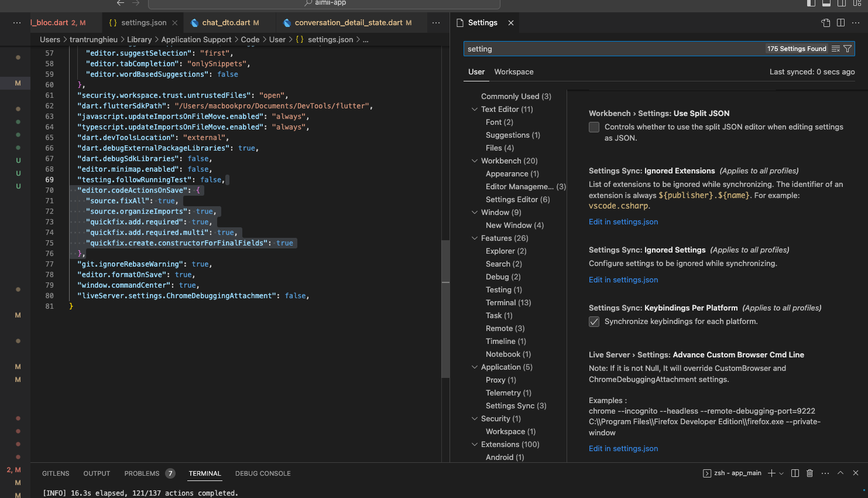Click the command center search box
Image resolution: width=868 pixels, height=498 pixels.
tap(324, 4)
